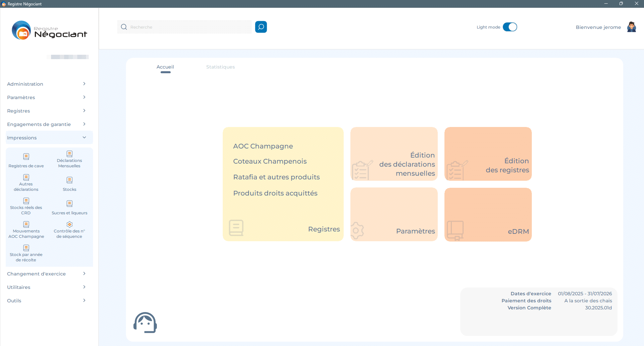
Task: Click the support headset assistant icon
Action: click(x=145, y=322)
